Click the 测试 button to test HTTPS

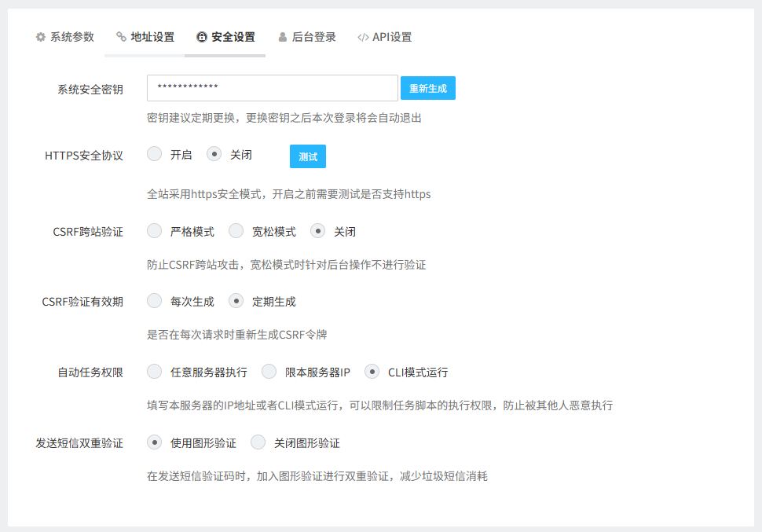coord(307,156)
